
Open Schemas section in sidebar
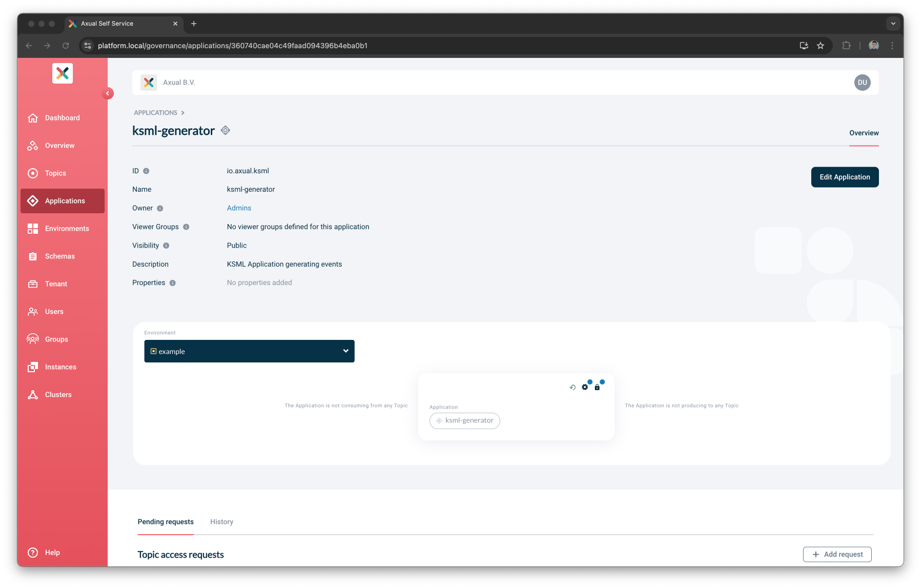pyautogui.click(x=62, y=256)
